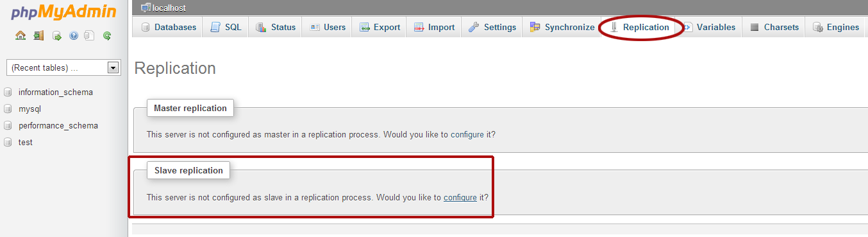Open the SQL tab
Image resolution: width=868 pixels, height=237 pixels.
(226, 27)
